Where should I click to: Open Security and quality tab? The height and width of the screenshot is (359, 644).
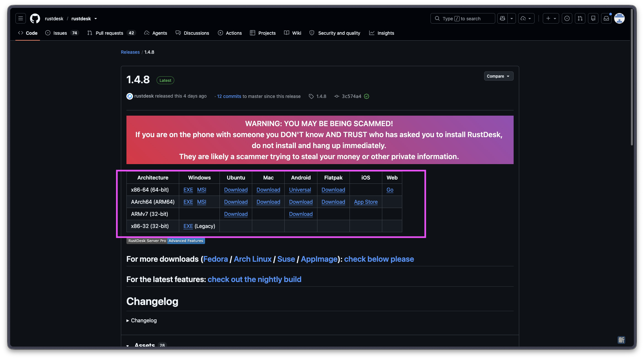(x=335, y=33)
